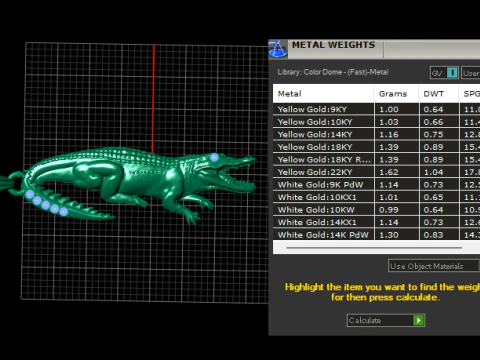Click the Calculate button
The image size is (480, 360).
pos(386,320)
